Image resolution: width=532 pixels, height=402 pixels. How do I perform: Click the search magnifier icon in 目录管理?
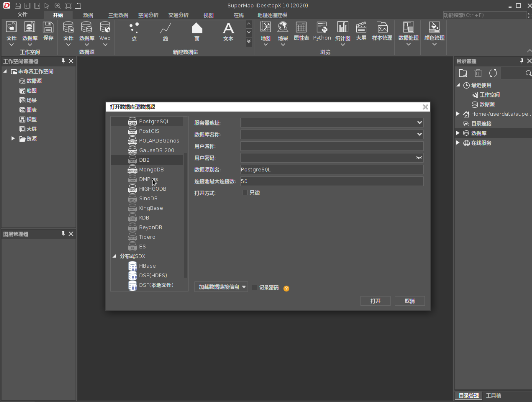tap(528, 73)
